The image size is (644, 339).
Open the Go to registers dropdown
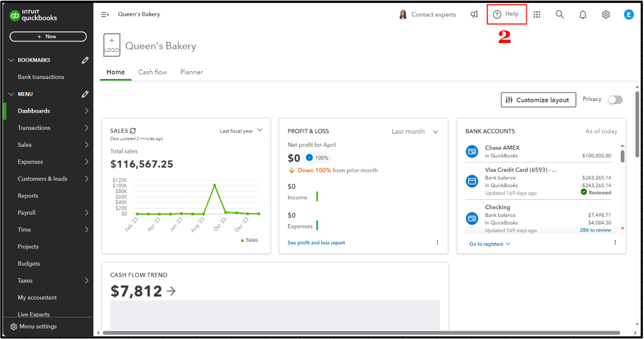point(490,244)
